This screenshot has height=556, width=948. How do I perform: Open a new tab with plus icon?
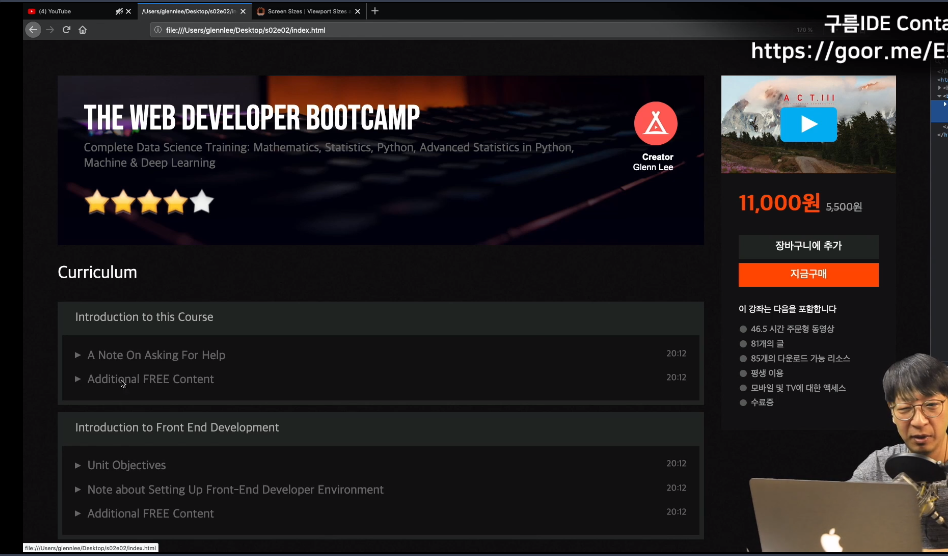click(375, 11)
